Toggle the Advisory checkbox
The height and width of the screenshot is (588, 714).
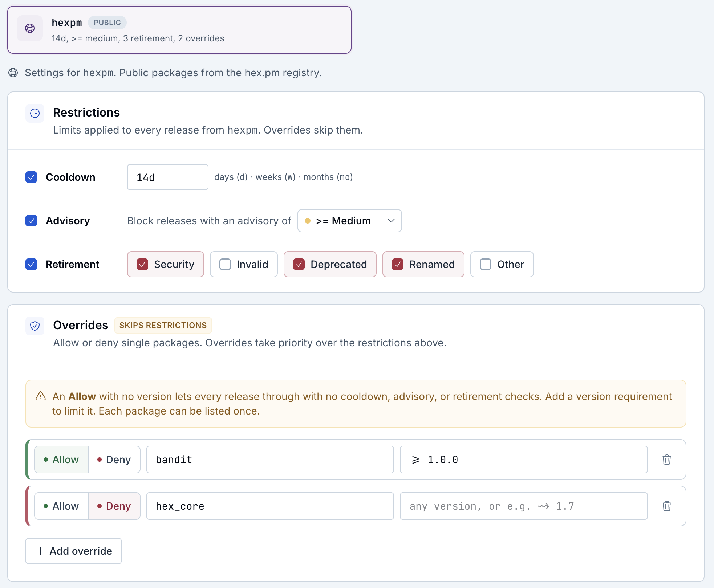[x=31, y=221]
